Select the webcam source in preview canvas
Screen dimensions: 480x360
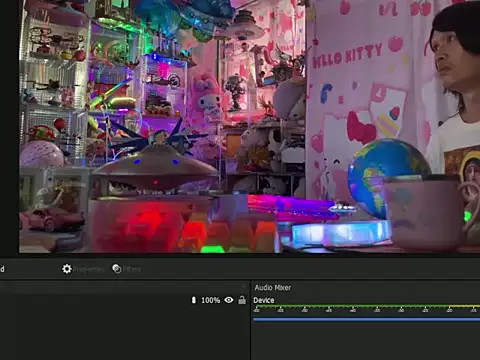249,126
